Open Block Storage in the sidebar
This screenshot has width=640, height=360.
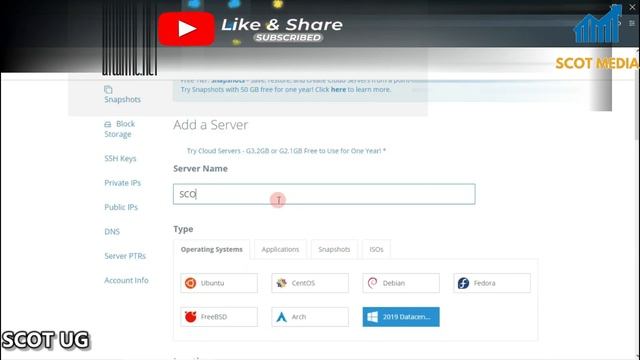tap(120, 129)
